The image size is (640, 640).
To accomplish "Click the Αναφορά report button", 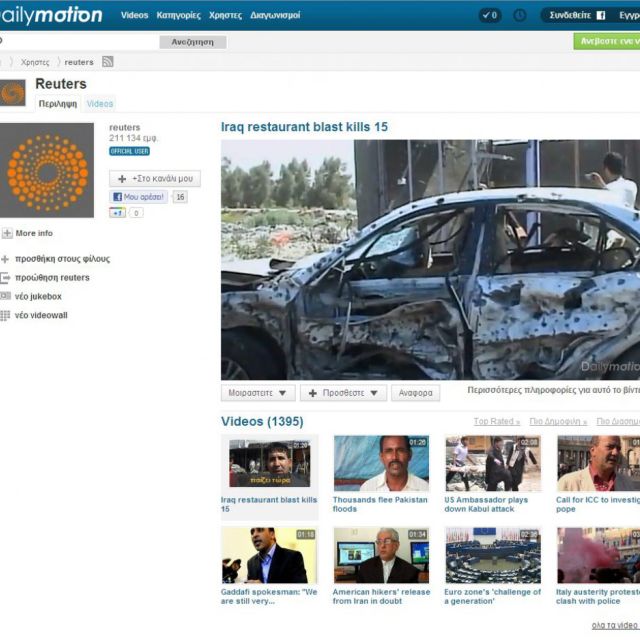I will tap(416, 393).
